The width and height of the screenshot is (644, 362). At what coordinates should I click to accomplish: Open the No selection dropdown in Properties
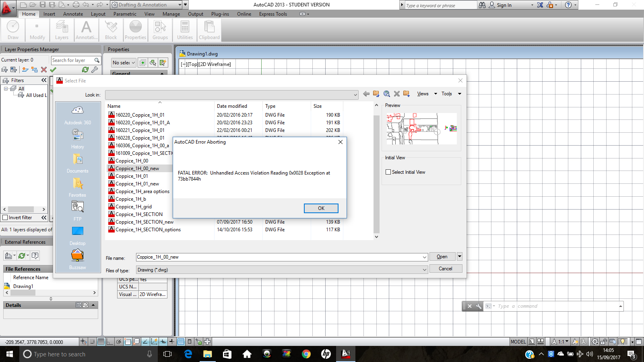124,63
